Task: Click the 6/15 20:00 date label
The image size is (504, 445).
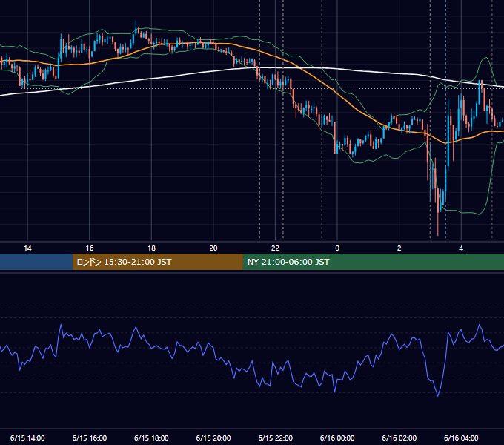Action: click(213, 438)
